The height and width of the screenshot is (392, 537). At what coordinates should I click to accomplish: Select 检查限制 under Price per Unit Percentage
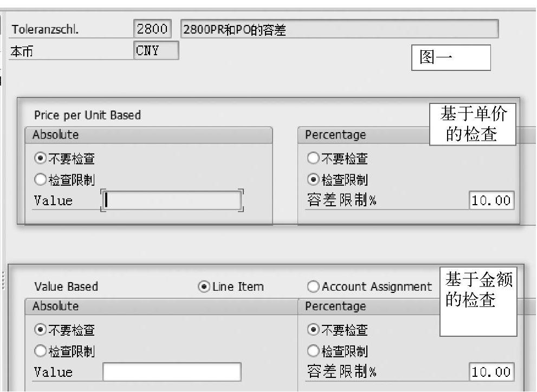pos(313,179)
